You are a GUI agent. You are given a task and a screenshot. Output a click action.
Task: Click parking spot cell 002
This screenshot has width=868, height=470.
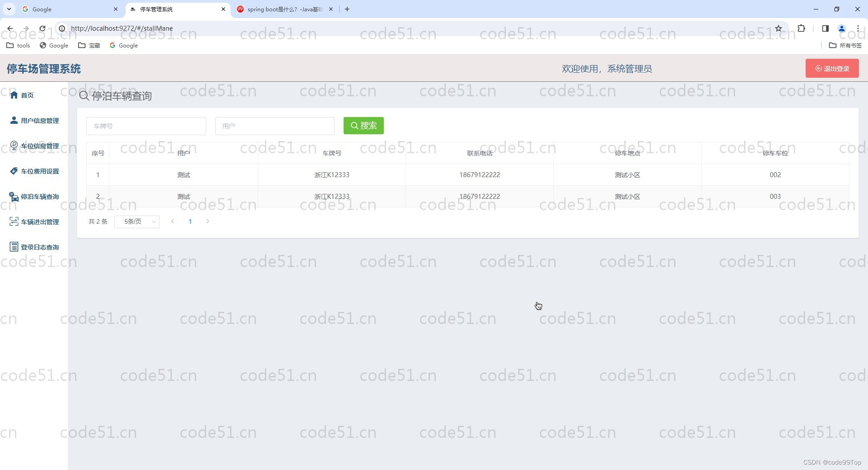775,175
